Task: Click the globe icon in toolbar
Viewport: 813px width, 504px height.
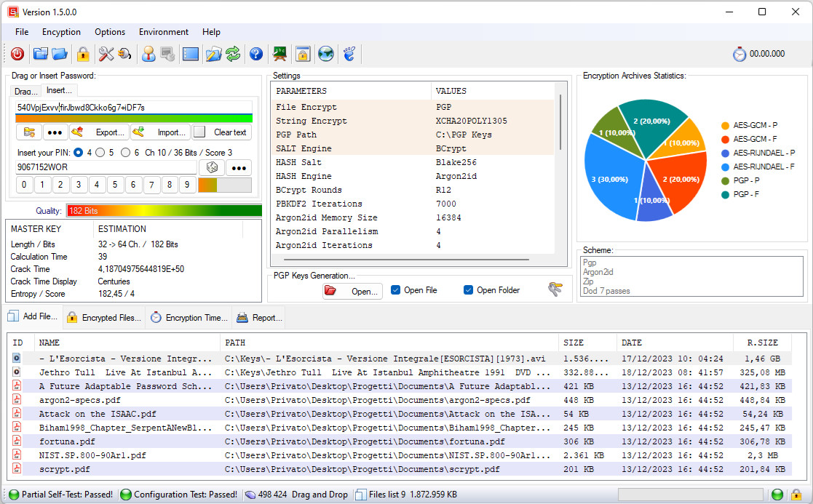Action: point(326,54)
